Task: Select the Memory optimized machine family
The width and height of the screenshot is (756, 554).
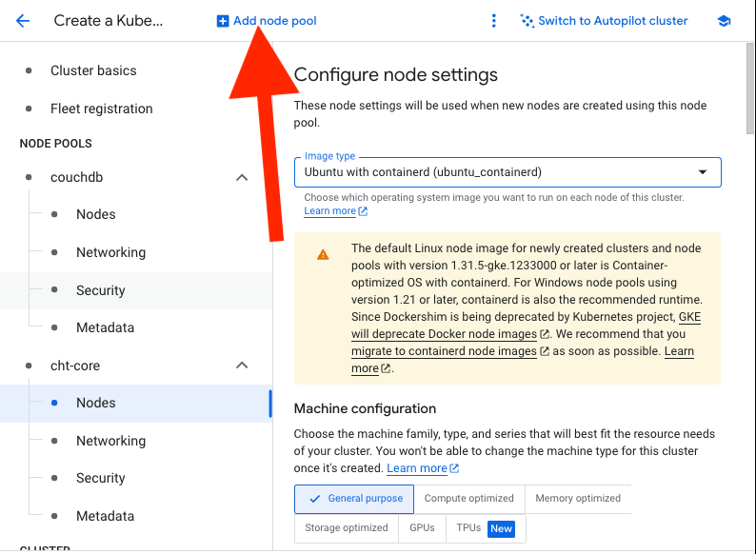Action: point(578,499)
